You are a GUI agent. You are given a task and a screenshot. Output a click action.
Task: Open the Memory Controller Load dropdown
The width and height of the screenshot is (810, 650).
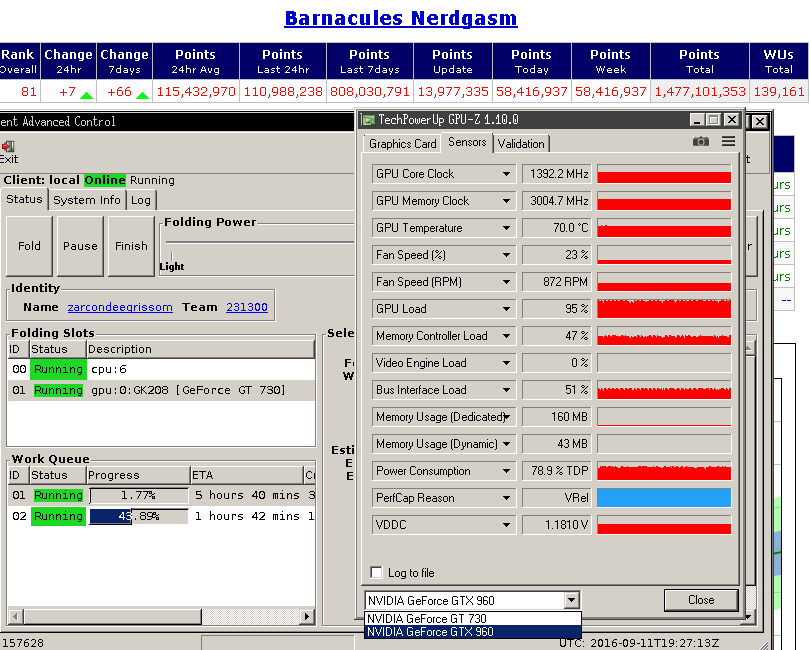[506, 336]
